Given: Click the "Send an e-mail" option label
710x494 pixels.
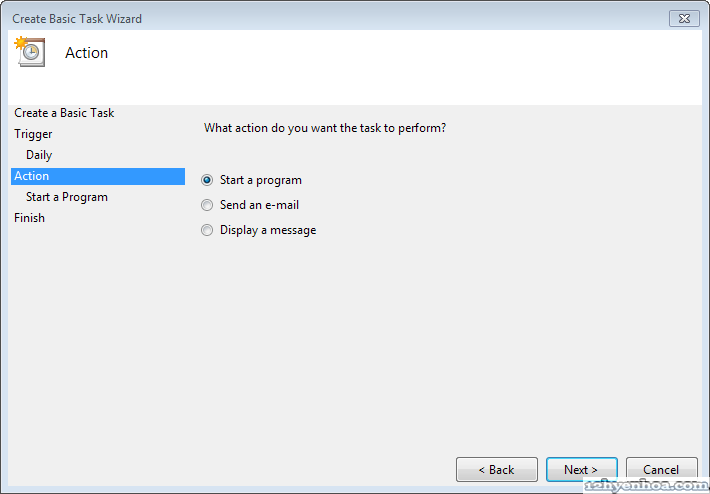Looking at the screenshot, I should point(259,205).
